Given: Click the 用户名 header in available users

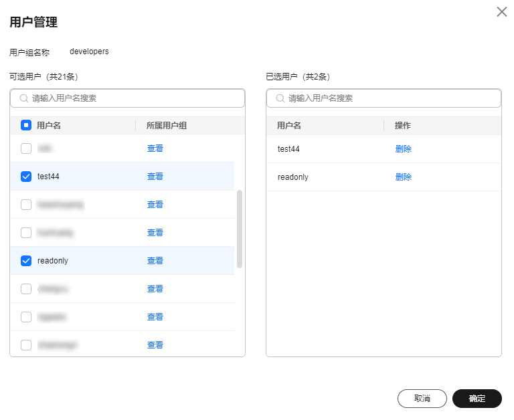Looking at the screenshot, I should [x=49, y=125].
